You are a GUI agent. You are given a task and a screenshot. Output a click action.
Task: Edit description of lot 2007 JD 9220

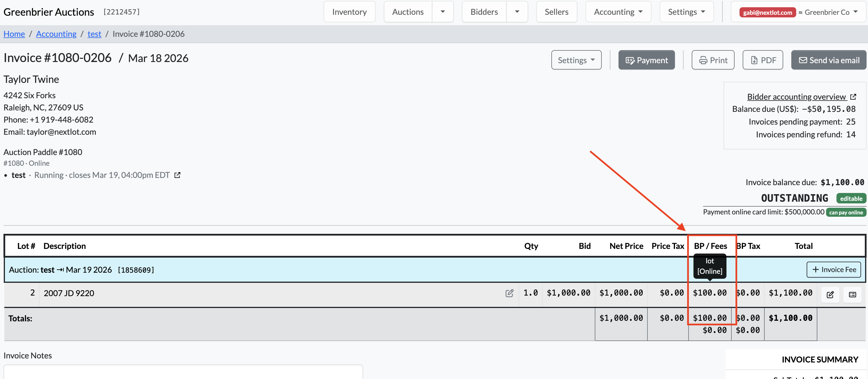point(509,293)
